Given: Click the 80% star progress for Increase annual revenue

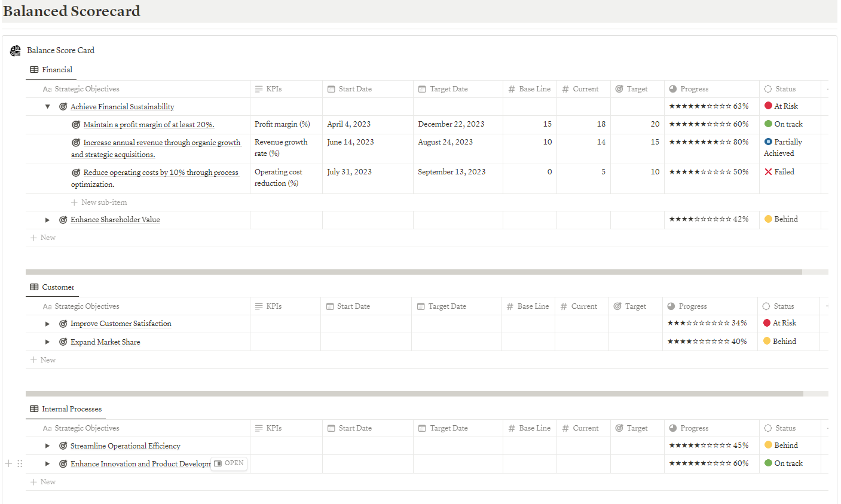Looking at the screenshot, I should pyautogui.click(x=708, y=142).
